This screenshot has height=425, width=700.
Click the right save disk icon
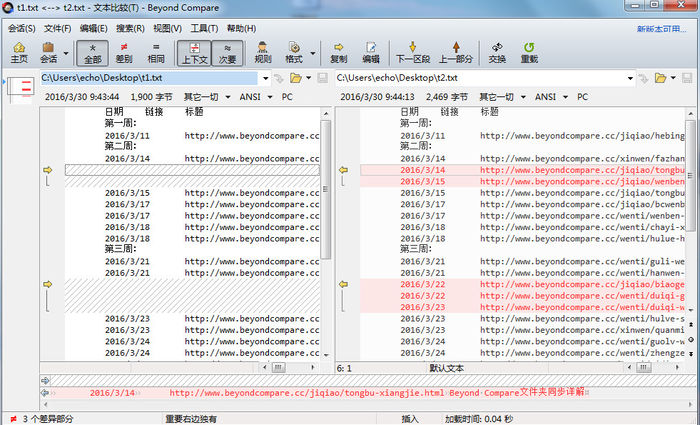coord(687,78)
